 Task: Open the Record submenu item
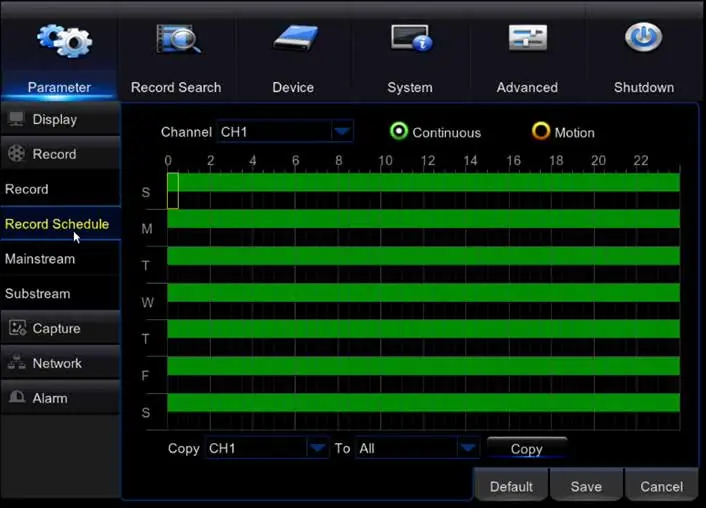coord(60,189)
